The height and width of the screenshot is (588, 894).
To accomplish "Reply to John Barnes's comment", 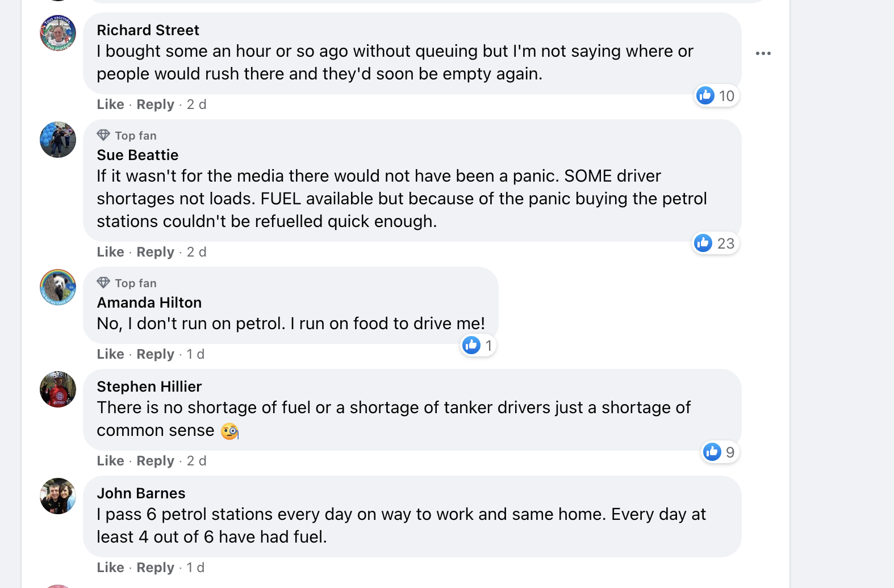I will tap(155, 568).
